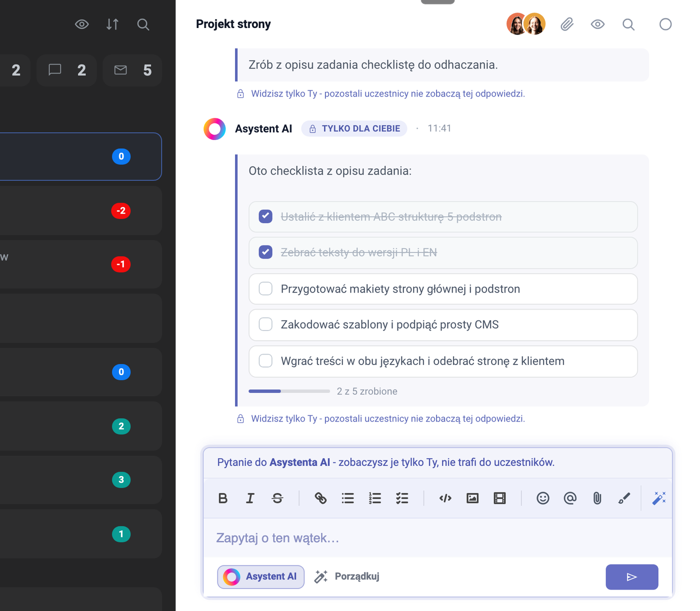
Task: Select the Asystent AI mode button
Action: tap(260, 576)
